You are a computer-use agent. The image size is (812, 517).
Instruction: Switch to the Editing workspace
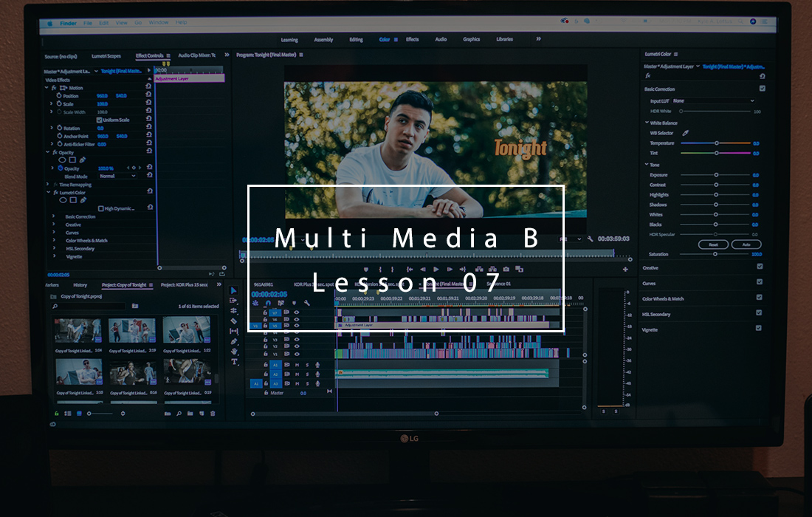point(357,39)
